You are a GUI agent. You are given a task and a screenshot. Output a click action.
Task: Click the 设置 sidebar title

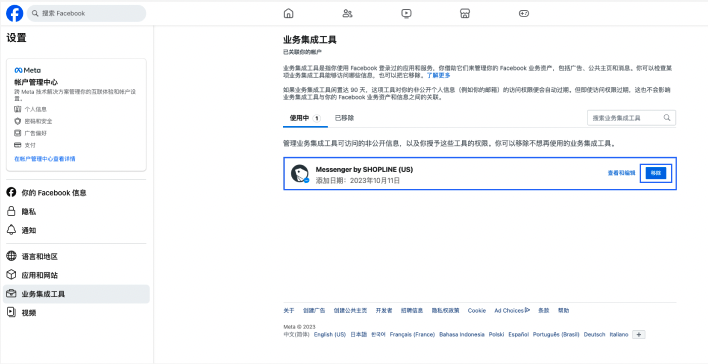(x=16, y=38)
